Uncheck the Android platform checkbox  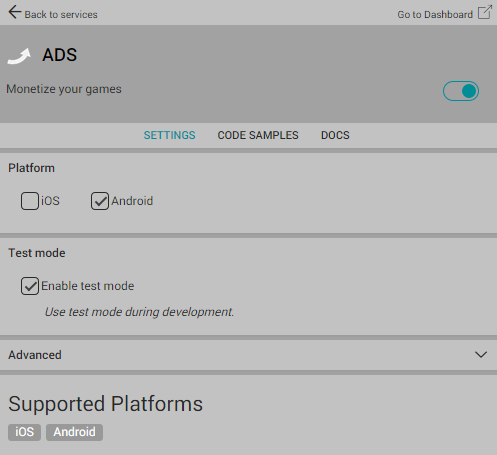[100, 201]
